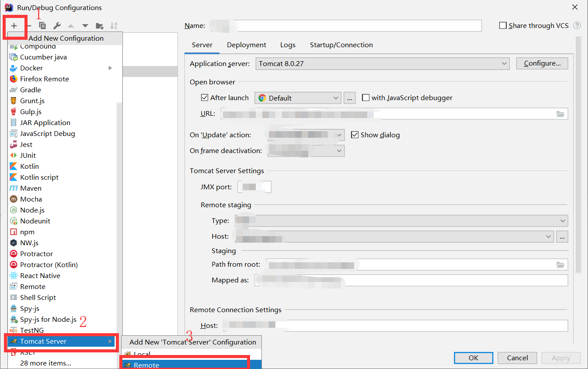Open the Tomcat Server submenu

(x=62, y=341)
